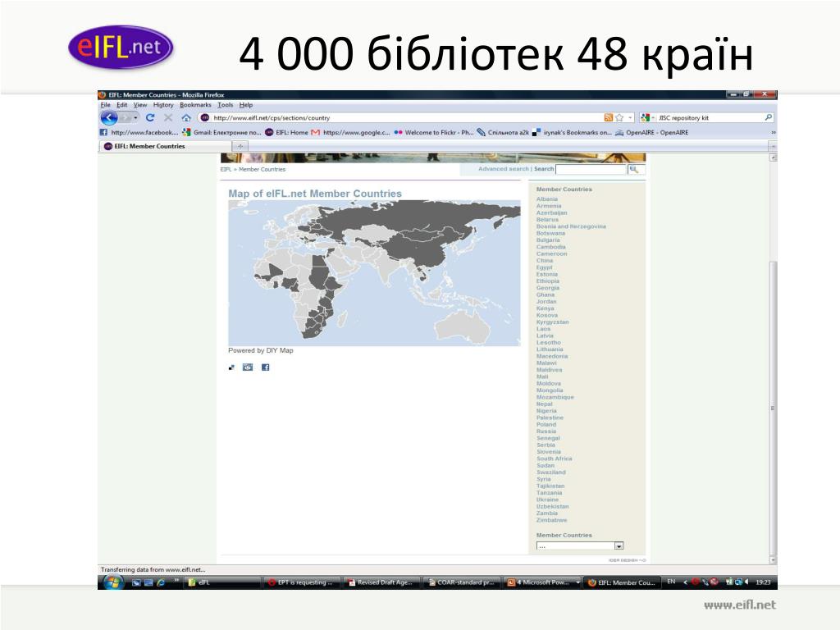Image resolution: width=840 pixels, height=630 pixels.
Task: Switch to the eIFL taskbar button
Action: [x=221, y=582]
